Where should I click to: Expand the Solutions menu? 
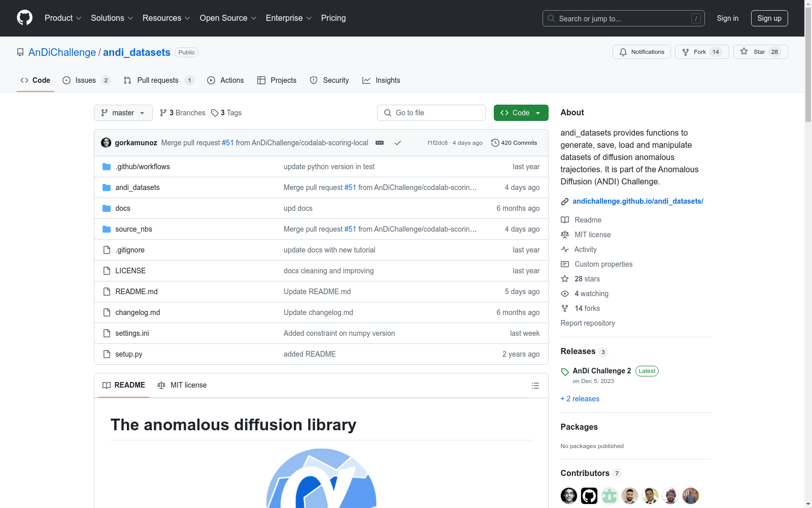[x=112, y=18]
